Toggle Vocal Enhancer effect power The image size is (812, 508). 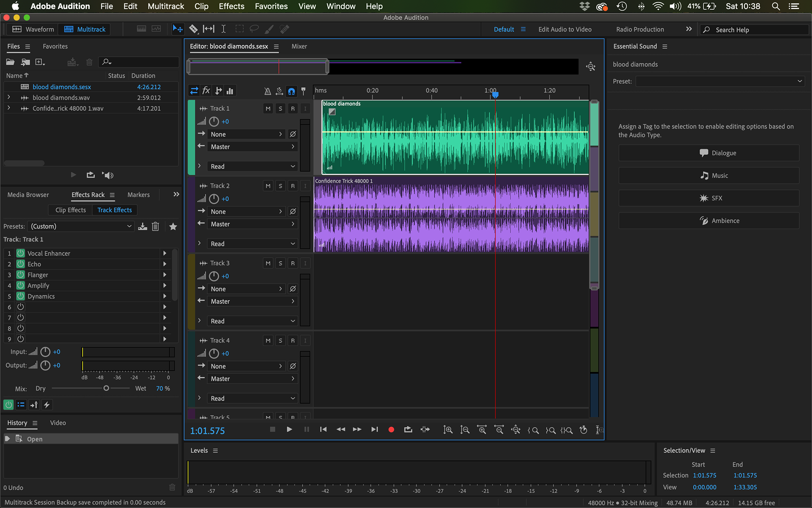[20, 253]
